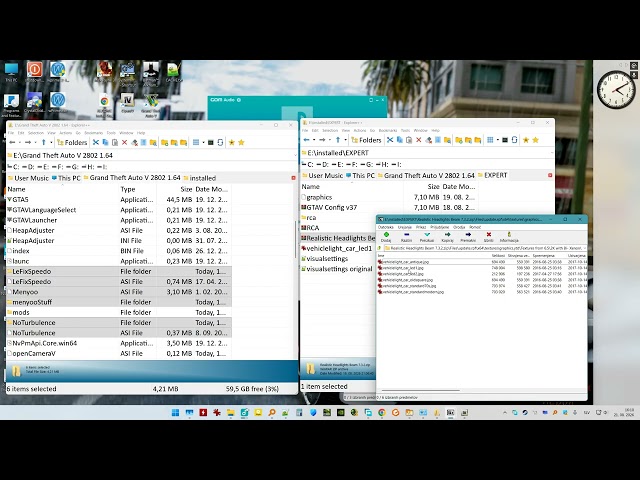Expand 7-Zip address path dropdown
Viewport: 640px width, 480px height.
(x=584, y=248)
